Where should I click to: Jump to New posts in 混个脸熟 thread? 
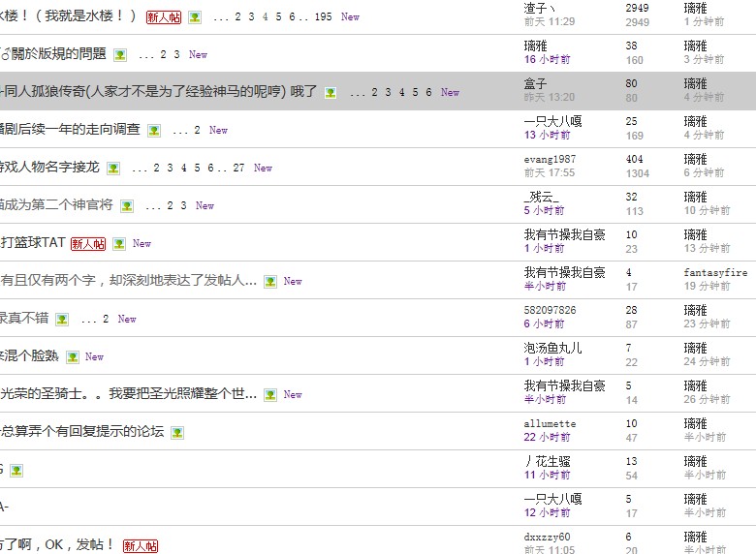pyautogui.click(x=94, y=356)
